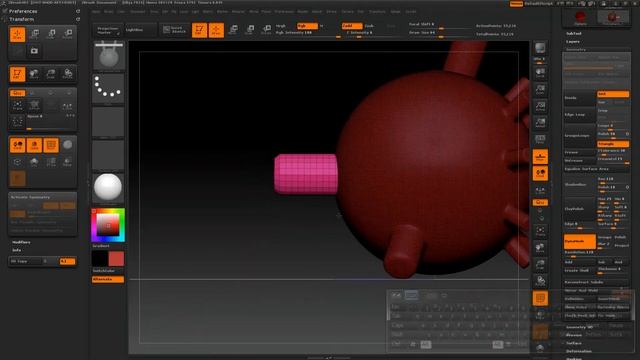Click the Scale icon in top shelf
The image size is (640, 360).
point(250,30)
